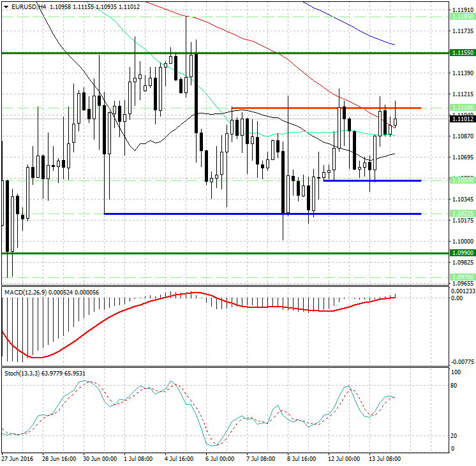Click the 1.11550 dark green level tag

point(463,53)
